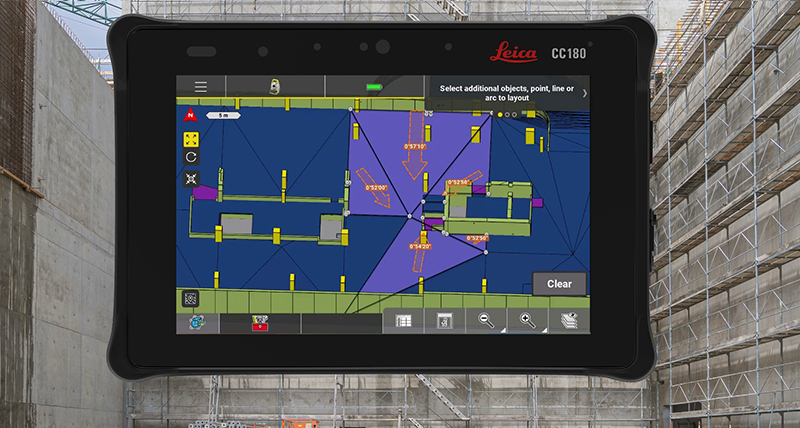Open the hamburger main menu
Viewport: 800px width, 428px height.
tap(201, 87)
